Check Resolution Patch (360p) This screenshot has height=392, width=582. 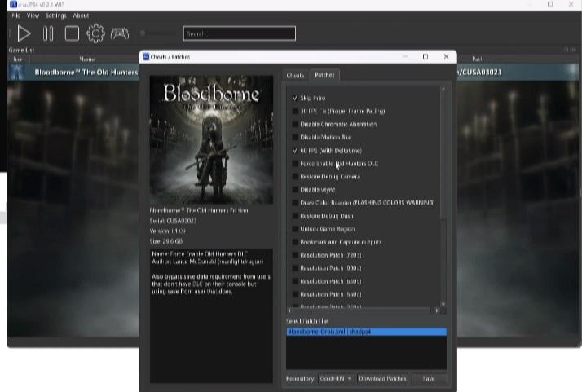click(x=295, y=306)
